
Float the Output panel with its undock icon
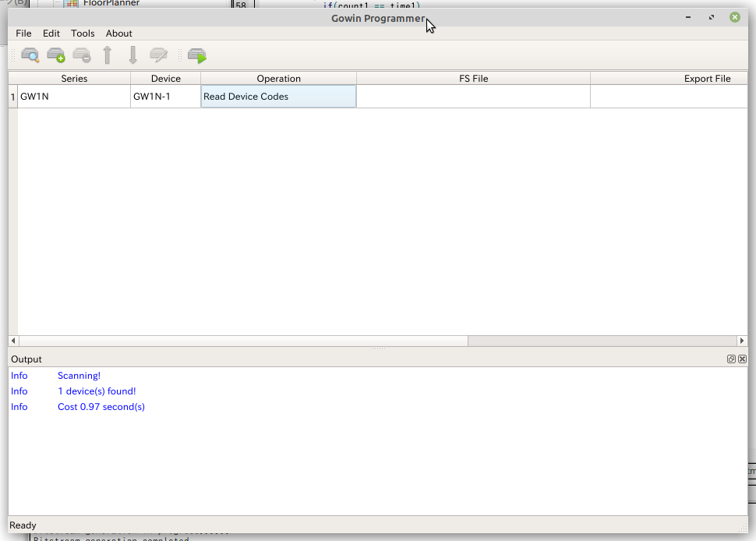731,359
